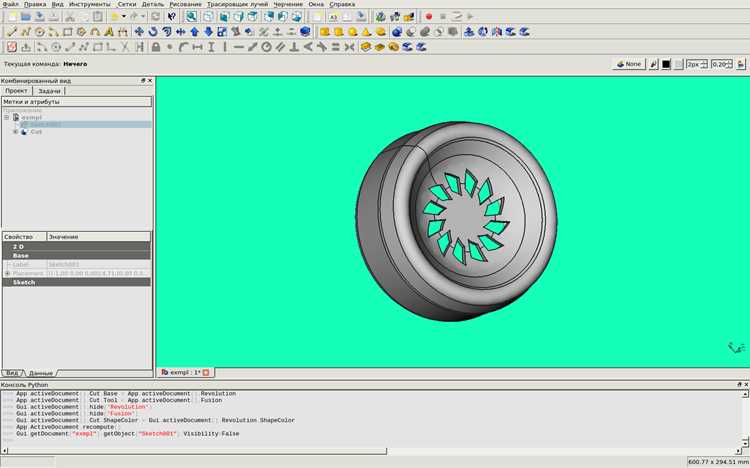Viewport: 750px width, 468px height.
Task: Apply the equal constraint icon
Action: 336,47
